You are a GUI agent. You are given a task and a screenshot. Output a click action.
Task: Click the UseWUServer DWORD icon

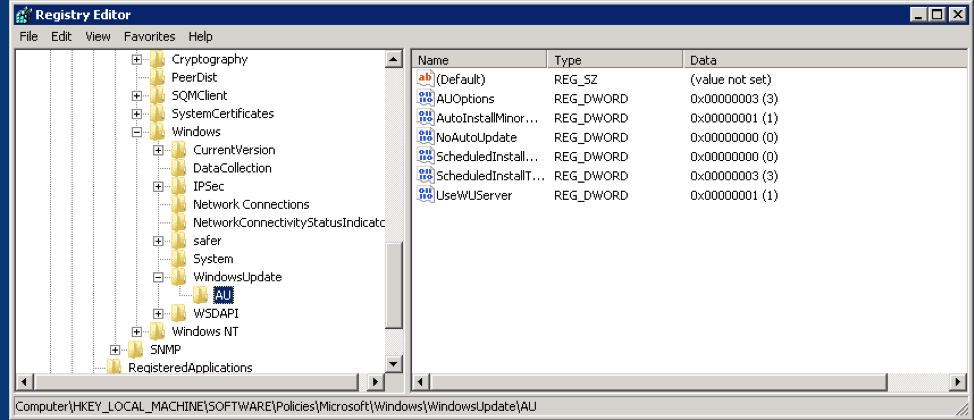(425, 195)
